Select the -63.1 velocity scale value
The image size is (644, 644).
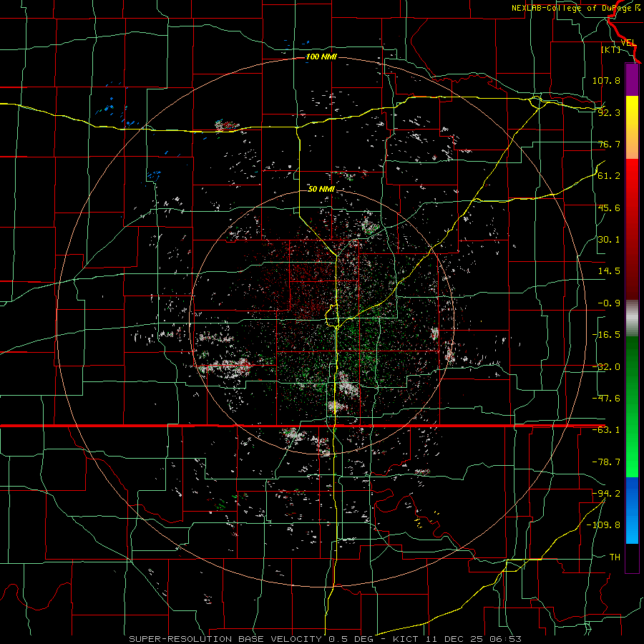click(606, 430)
